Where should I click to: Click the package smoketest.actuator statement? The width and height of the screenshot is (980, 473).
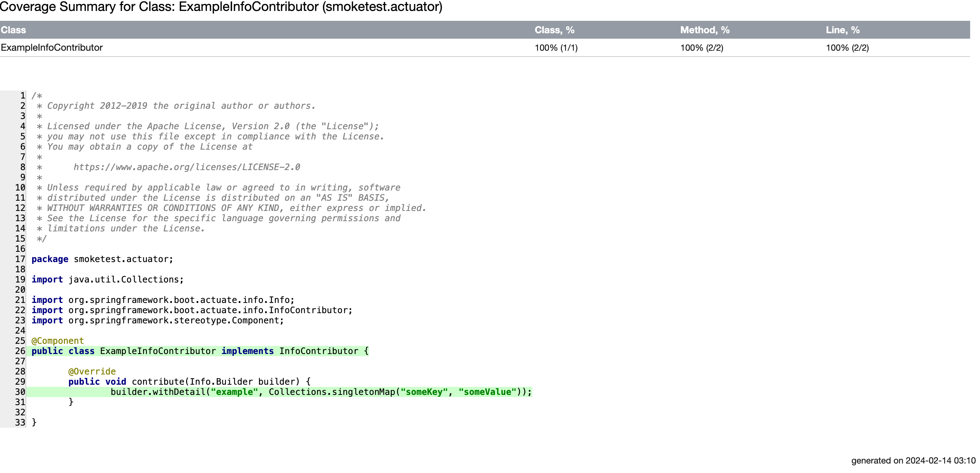(x=102, y=259)
